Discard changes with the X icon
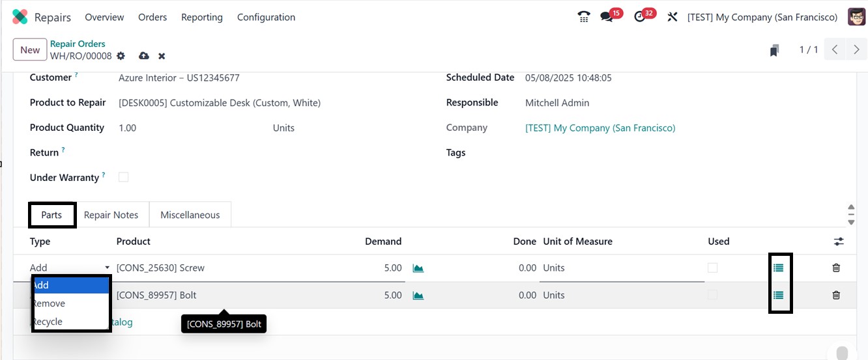Image resolution: width=868 pixels, height=360 pixels. point(162,57)
